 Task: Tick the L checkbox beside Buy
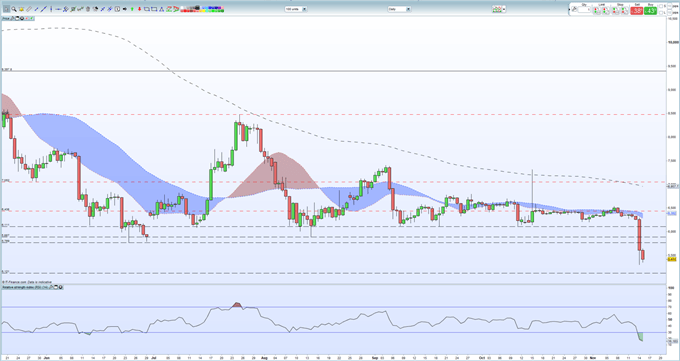pos(660,13)
